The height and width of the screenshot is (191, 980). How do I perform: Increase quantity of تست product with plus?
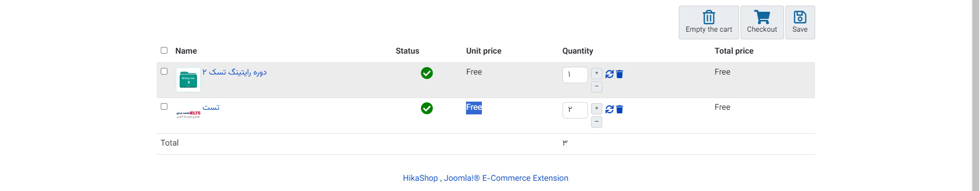[x=596, y=108]
